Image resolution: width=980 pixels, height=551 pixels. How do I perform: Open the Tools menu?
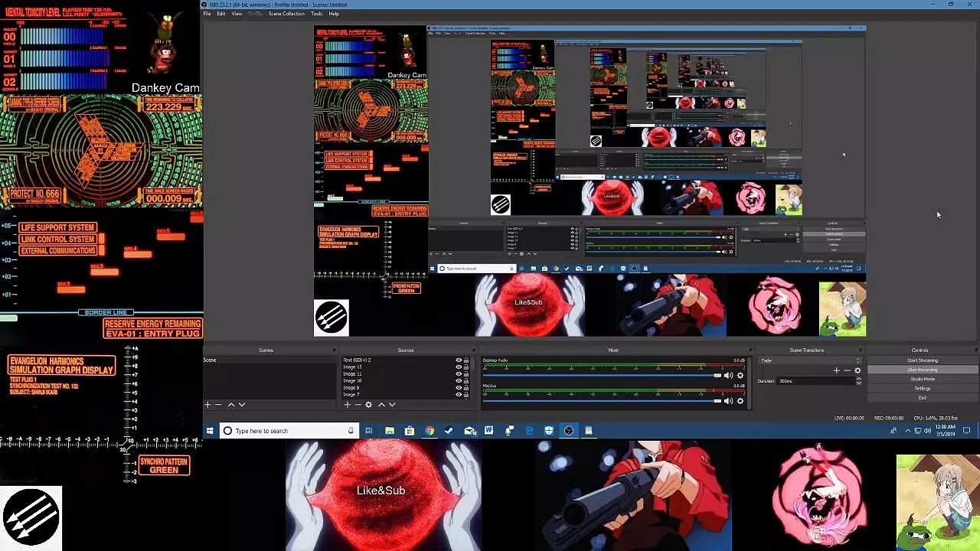pos(316,14)
